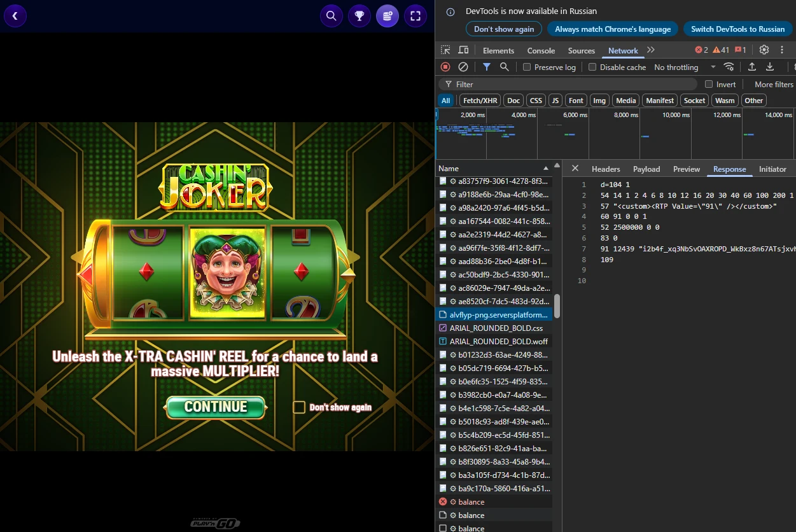The height and width of the screenshot is (532, 796).
Task: Open the Payload tab of the request
Action: click(646, 169)
